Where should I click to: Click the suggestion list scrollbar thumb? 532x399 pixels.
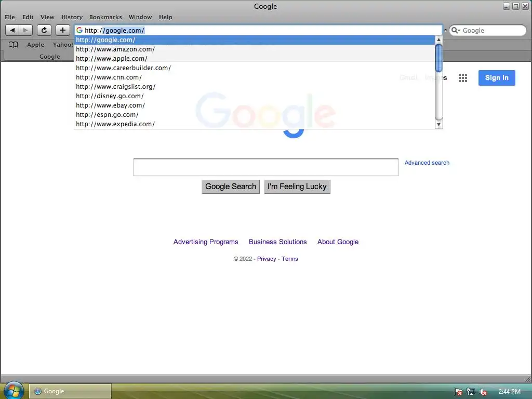(438, 58)
